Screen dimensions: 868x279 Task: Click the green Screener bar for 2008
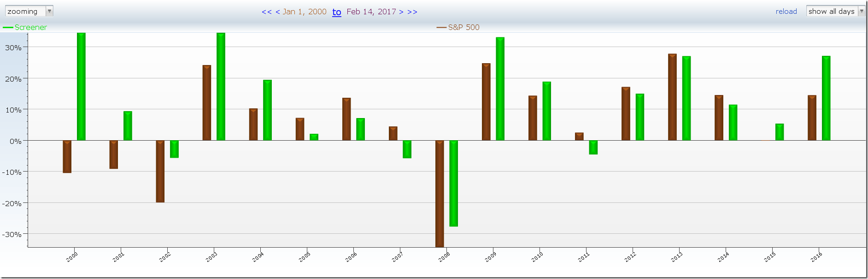click(x=454, y=184)
